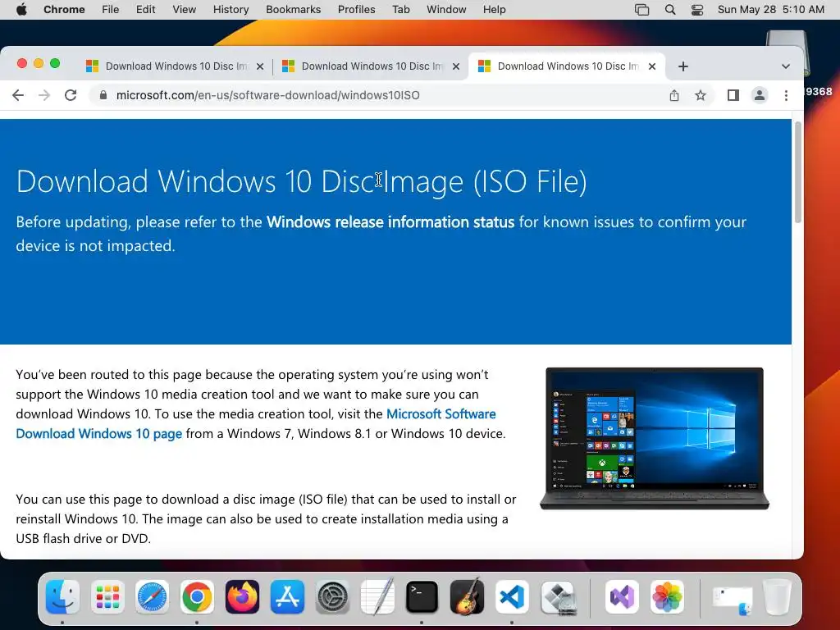The width and height of the screenshot is (840, 630).
Task: Open Chrome side panel icon
Action: [733, 95]
